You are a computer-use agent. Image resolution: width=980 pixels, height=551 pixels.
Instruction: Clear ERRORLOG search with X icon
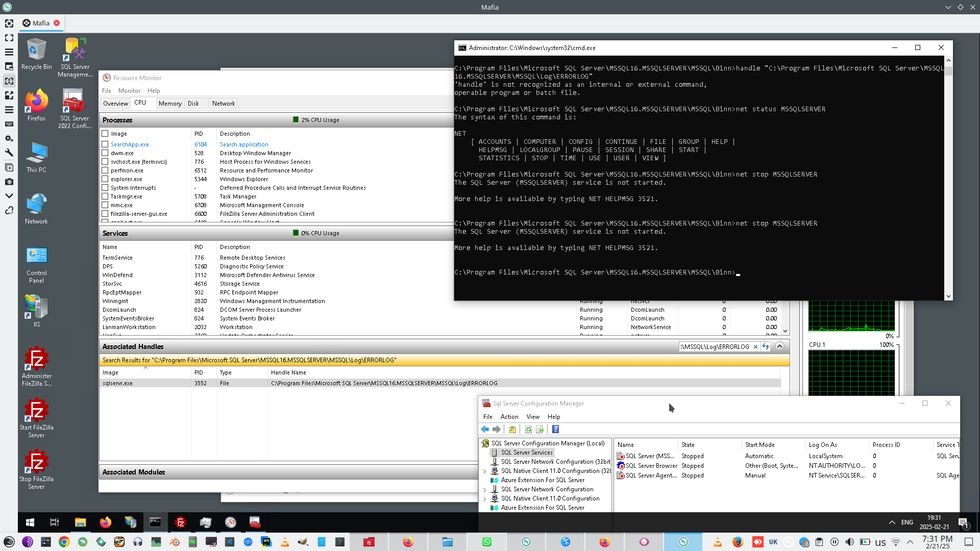pyautogui.click(x=755, y=347)
